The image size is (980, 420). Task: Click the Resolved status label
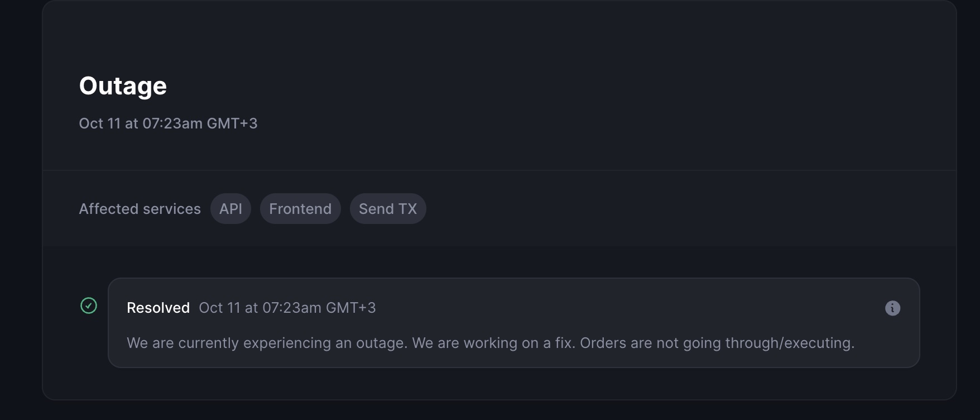click(158, 308)
